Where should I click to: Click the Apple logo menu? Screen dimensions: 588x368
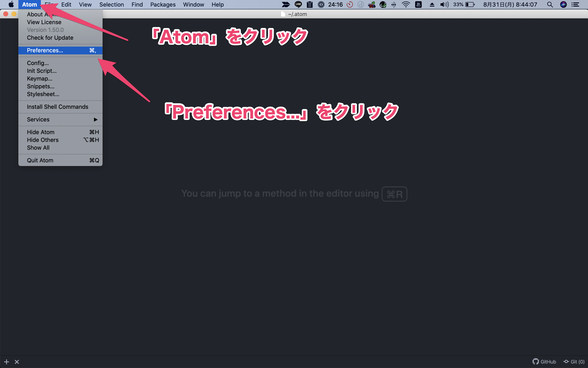click(x=11, y=5)
